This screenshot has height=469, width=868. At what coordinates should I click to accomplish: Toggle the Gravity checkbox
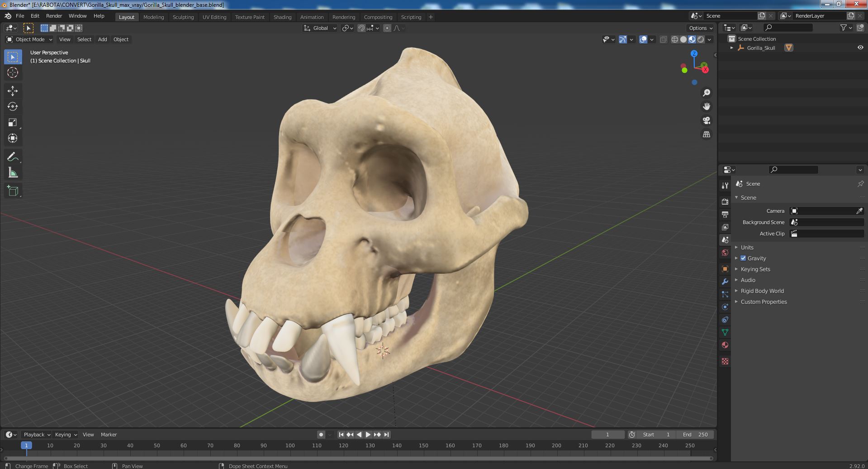coord(743,258)
